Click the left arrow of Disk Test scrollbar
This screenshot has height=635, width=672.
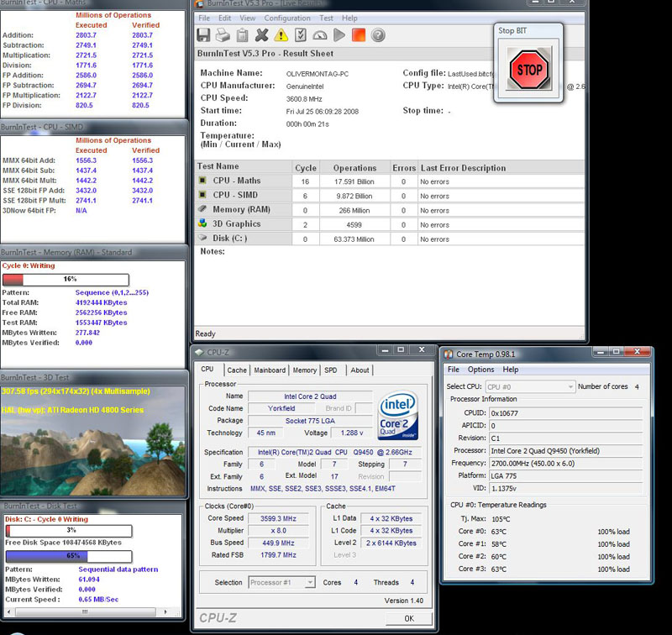(x=10, y=611)
